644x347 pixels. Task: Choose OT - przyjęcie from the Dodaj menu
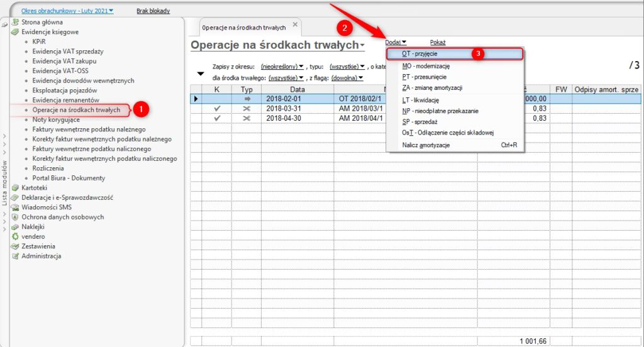(455, 54)
